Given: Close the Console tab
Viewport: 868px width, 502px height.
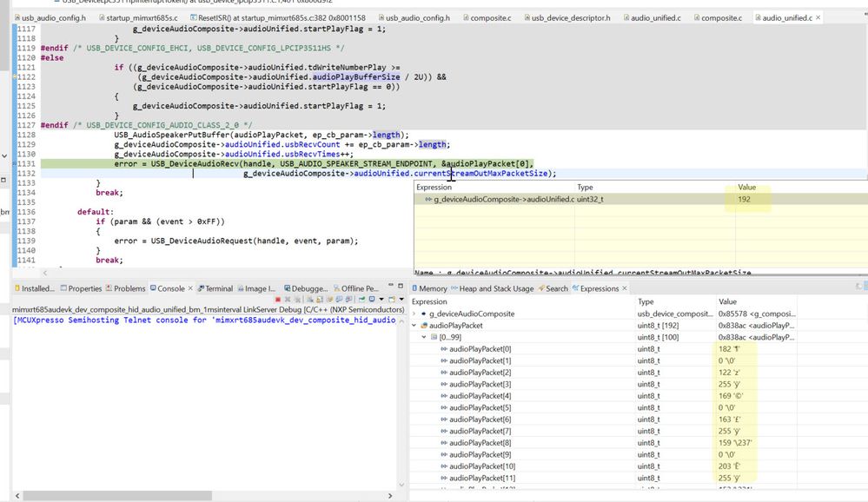Looking at the screenshot, I should [x=190, y=288].
